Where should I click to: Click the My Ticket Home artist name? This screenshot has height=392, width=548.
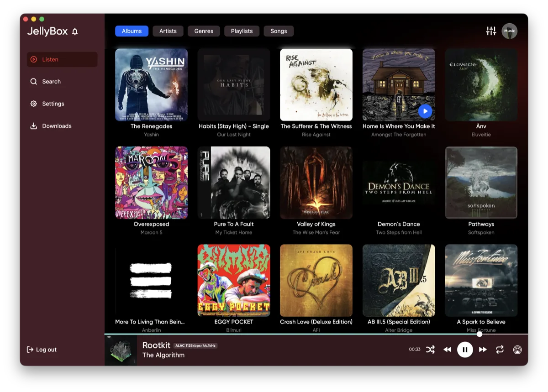(234, 232)
